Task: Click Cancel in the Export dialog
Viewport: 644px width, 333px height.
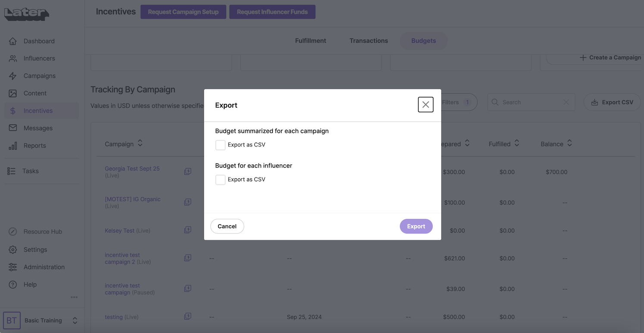Action: 227,226
